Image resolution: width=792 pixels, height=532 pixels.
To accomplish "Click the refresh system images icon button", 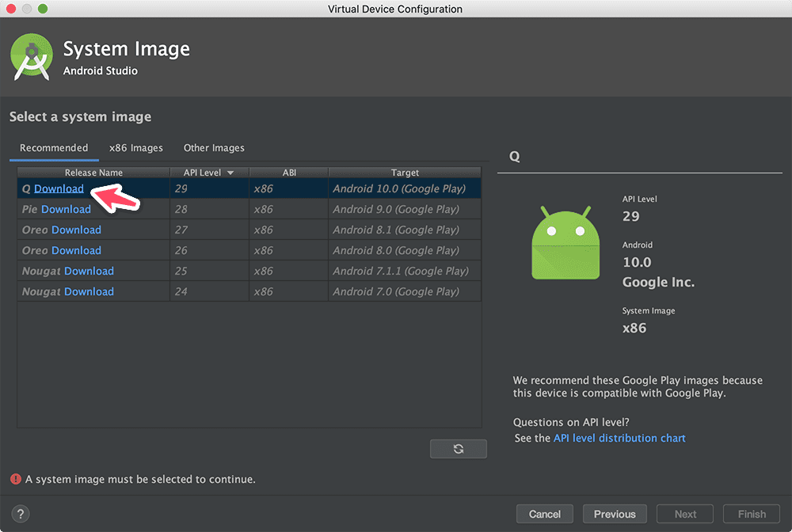I will (x=458, y=449).
